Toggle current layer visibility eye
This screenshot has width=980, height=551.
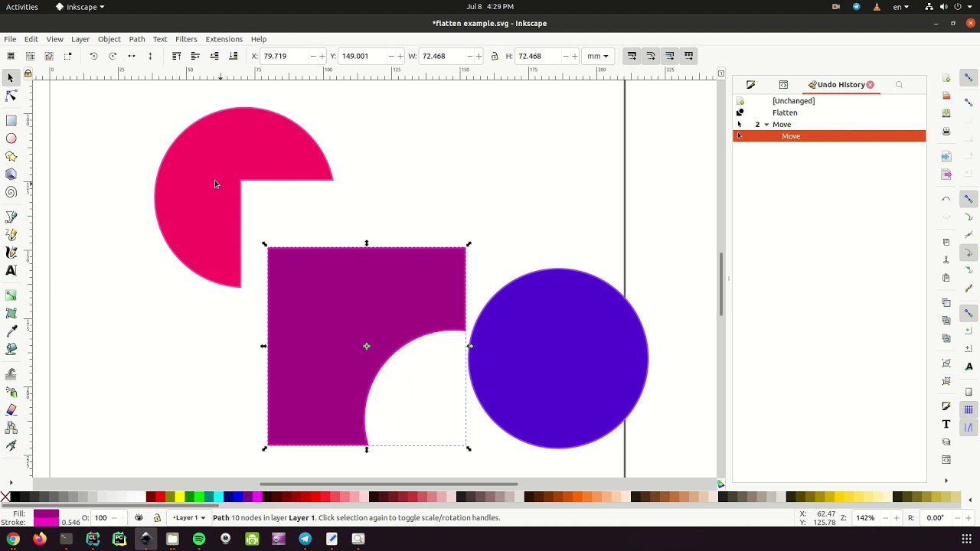139,518
